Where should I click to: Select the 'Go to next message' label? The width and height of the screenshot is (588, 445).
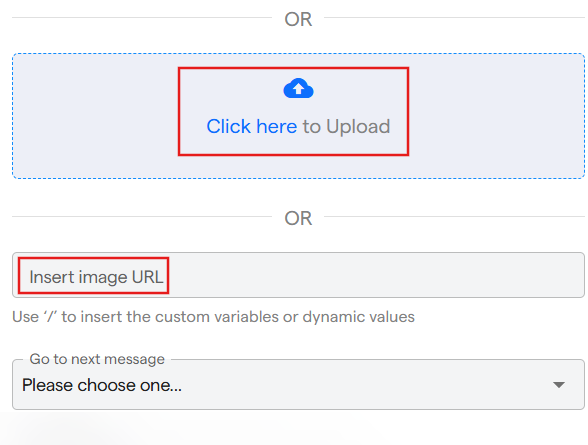97,359
